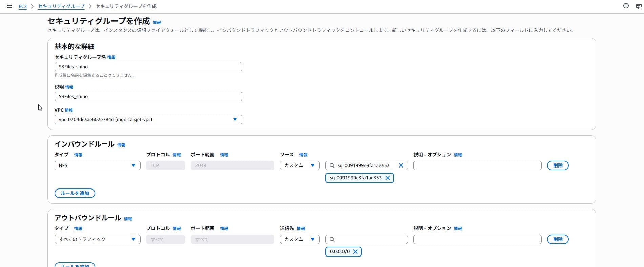644x267 pixels.
Task: Open the CloudShell icon at top right
Action: tap(639, 6)
